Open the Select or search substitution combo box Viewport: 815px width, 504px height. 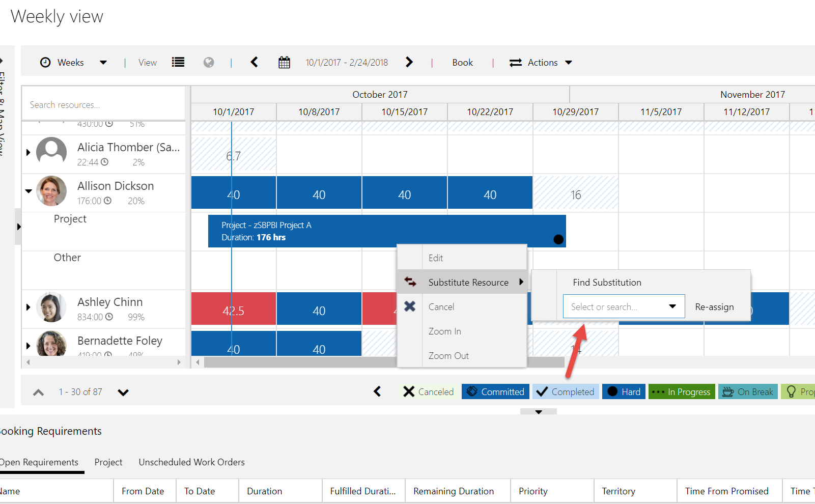(623, 306)
